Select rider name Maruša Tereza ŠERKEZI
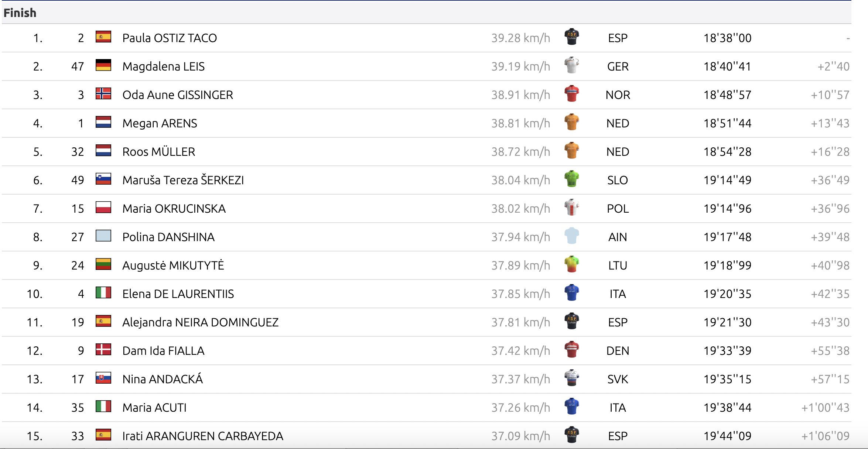The image size is (868, 449). 183,180
